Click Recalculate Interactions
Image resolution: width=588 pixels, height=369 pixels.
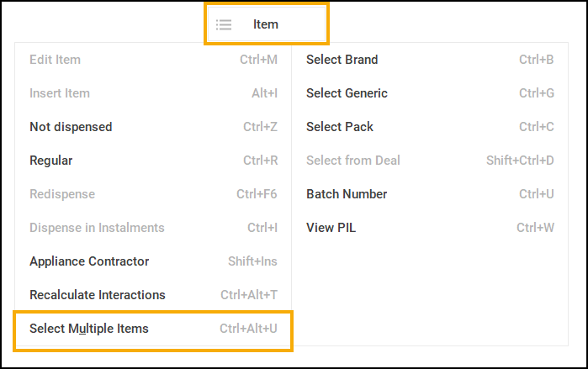[x=98, y=295]
